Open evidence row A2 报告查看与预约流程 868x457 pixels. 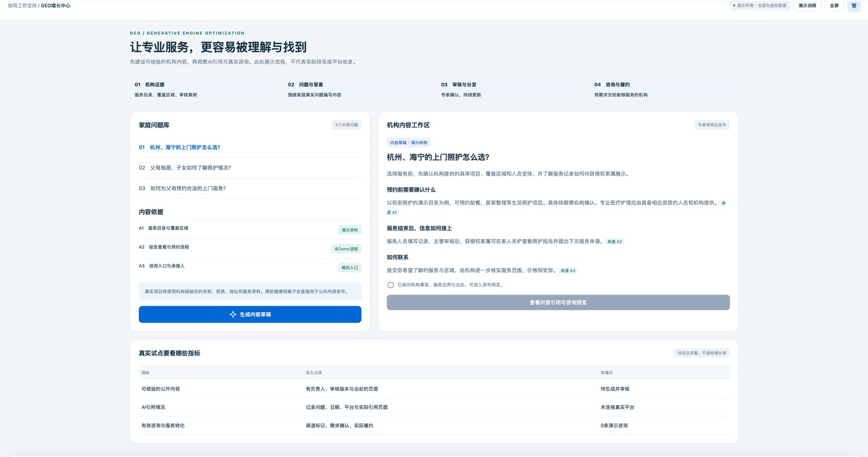pos(250,248)
